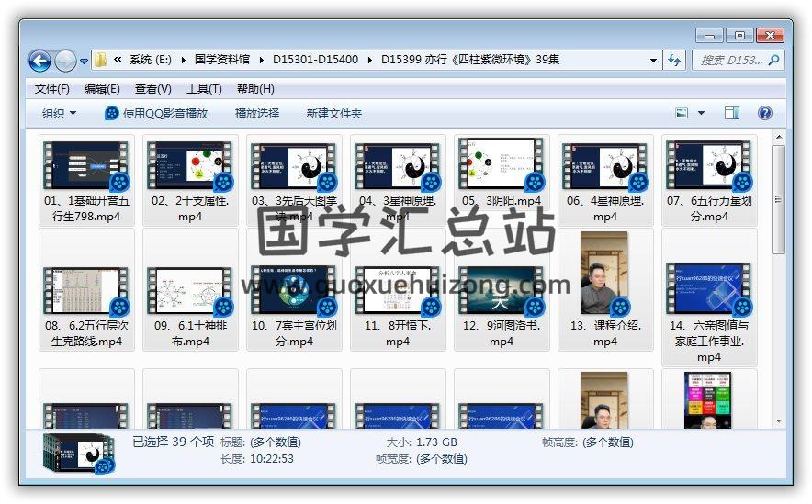Expand arrow after 系统 (E:) path segment
Image resolution: width=812 pixels, height=504 pixels.
(184, 60)
